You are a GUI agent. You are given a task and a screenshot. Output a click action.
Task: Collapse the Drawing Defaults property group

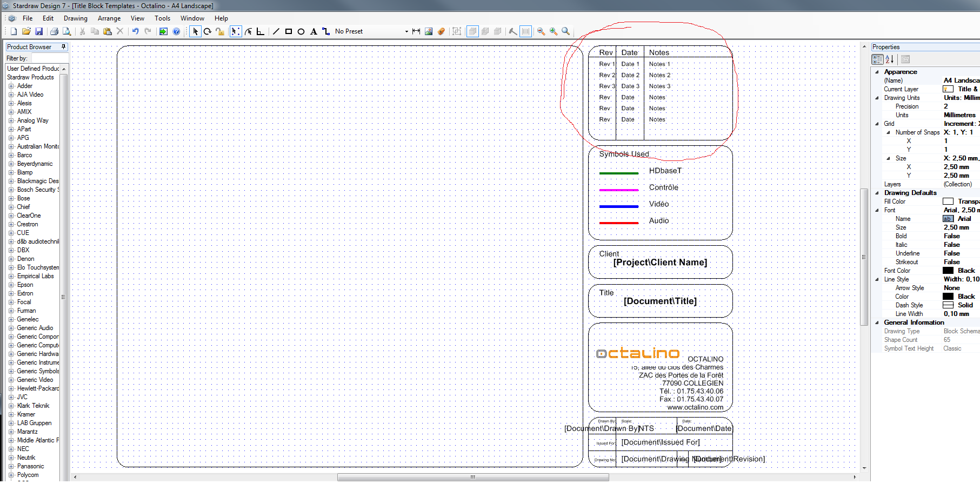click(x=877, y=193)
